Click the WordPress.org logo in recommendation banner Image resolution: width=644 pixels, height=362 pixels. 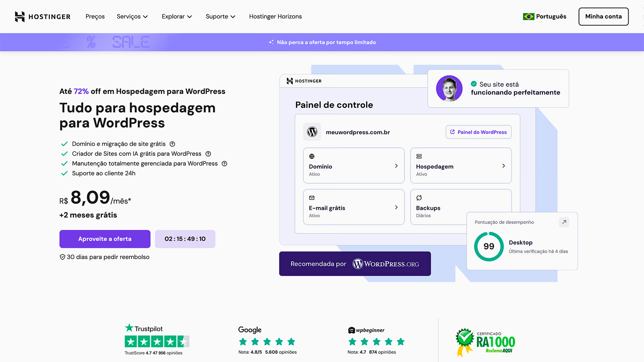[386, 264]
